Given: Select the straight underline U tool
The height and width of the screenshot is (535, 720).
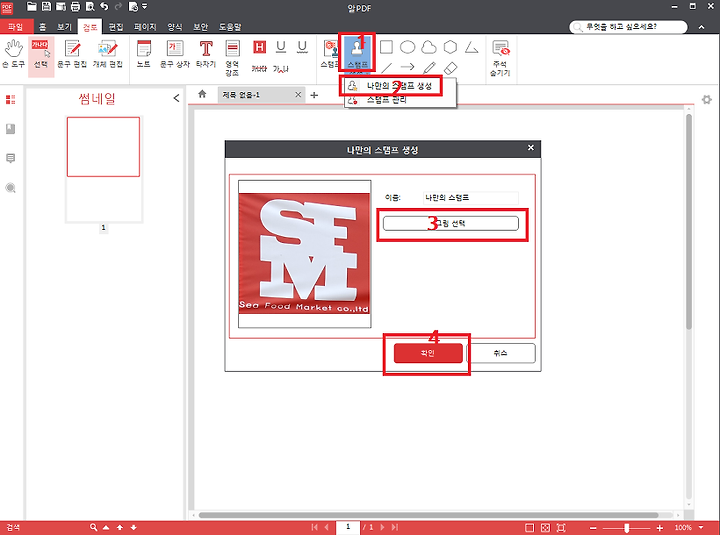Looking at the screenshot, I should point(281,47).
